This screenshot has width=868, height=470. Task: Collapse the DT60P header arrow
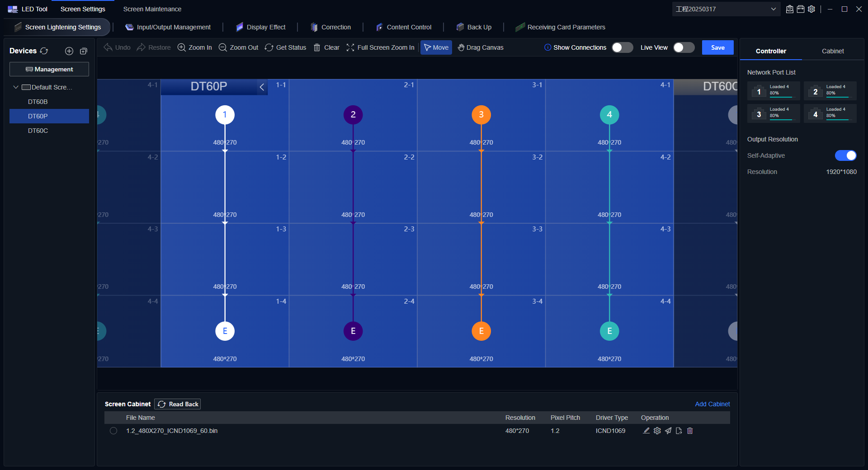point(262,87)
